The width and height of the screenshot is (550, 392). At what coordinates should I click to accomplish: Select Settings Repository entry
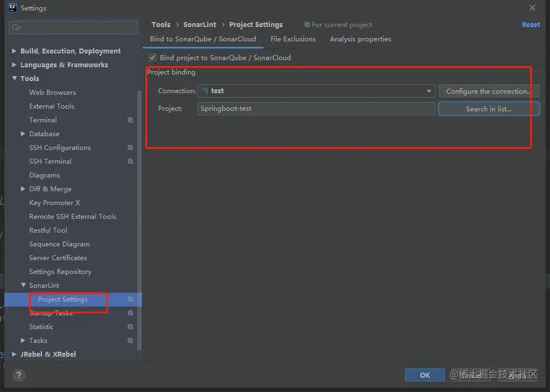(60, 272)
